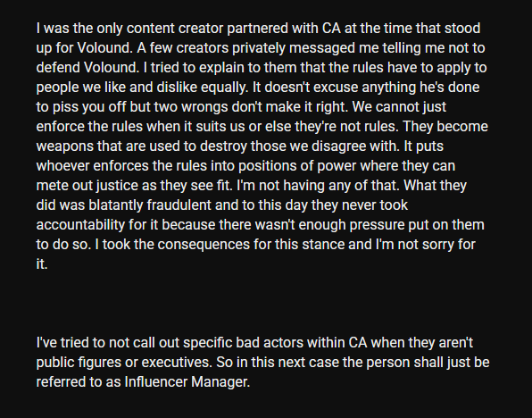Click the word "destroy"
The height and width of the screenshot is (418, 532).
223,146
